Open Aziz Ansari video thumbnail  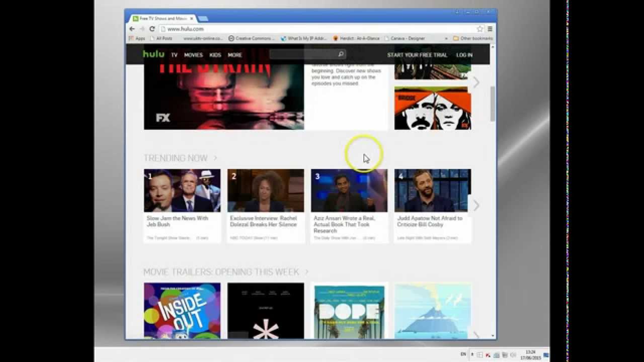[349, 191]
